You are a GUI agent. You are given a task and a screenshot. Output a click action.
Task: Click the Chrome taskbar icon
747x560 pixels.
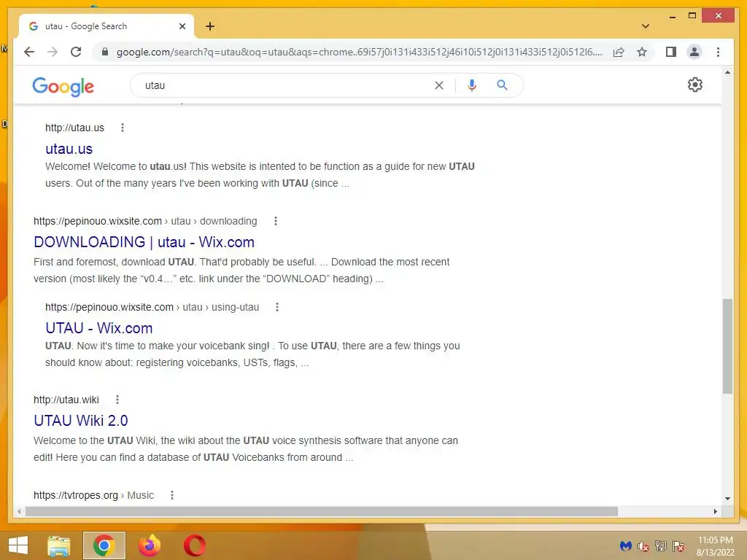point(104,545)
